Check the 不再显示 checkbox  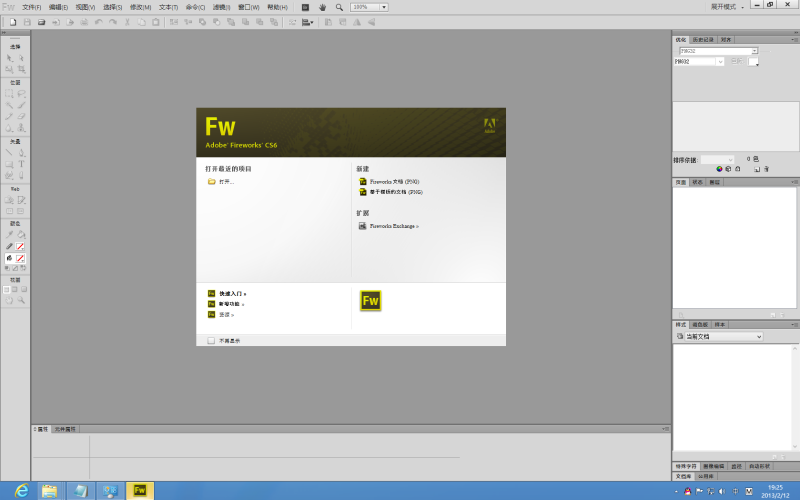pos(211,340)
